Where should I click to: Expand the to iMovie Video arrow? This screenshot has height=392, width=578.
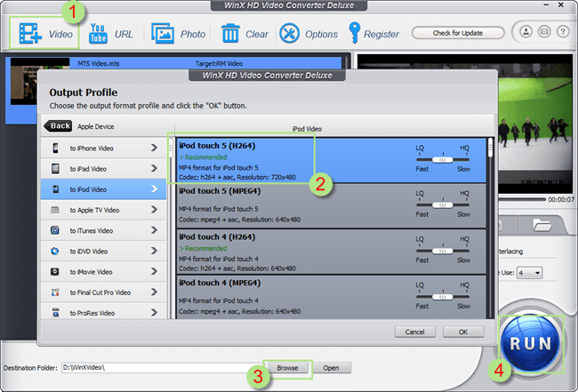(155, 271)
